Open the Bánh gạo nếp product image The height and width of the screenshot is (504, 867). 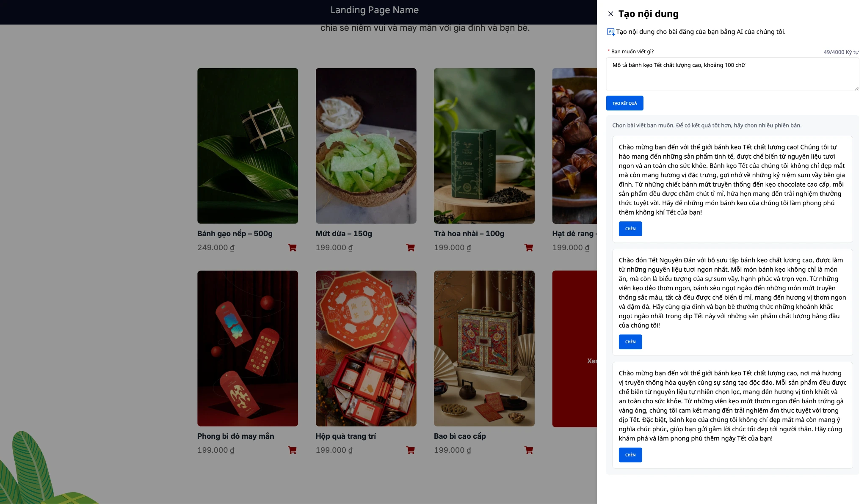248,146
